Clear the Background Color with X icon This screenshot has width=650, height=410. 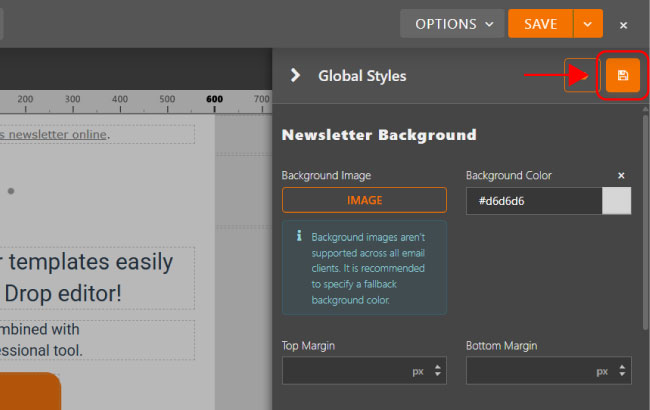click(x=621, y=176)
